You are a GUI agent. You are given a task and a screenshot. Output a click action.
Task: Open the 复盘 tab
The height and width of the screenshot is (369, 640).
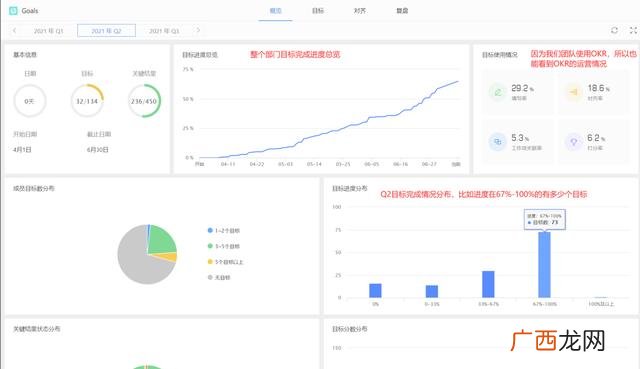(x=402, y=11)
